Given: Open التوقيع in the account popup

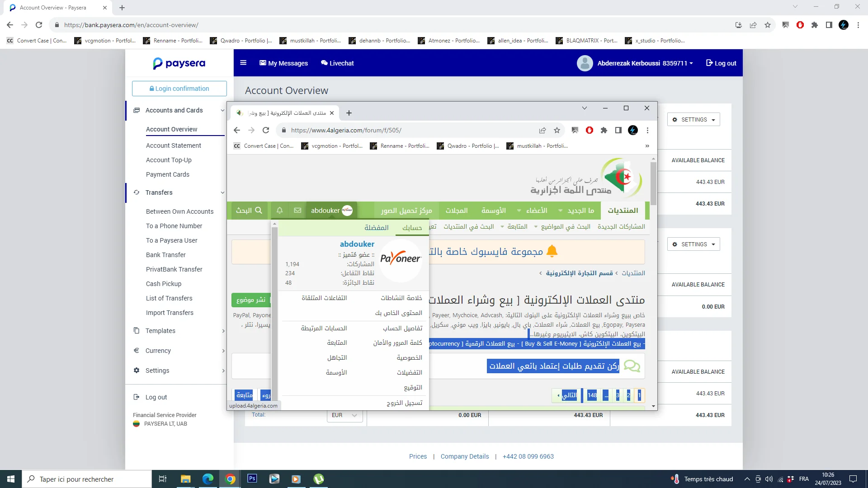Looking at the screenshot, I should [x=413, y=388].
